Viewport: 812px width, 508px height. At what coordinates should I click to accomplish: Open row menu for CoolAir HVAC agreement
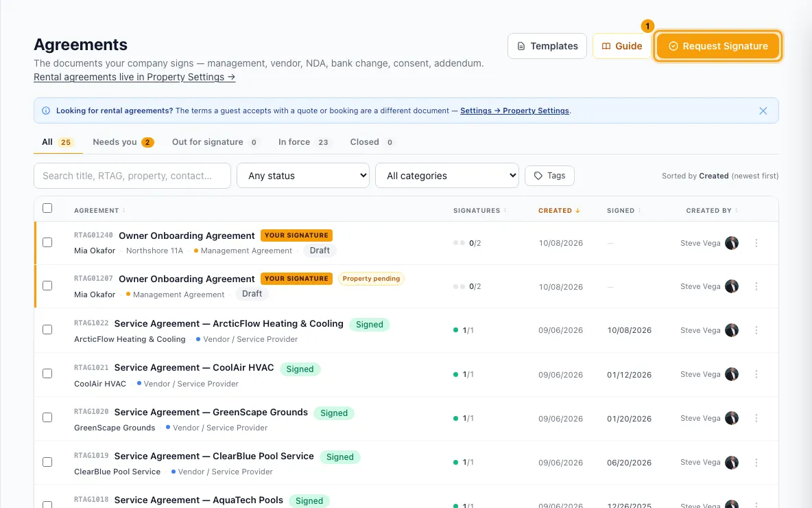pyautogui.click(x=756, y=374)
